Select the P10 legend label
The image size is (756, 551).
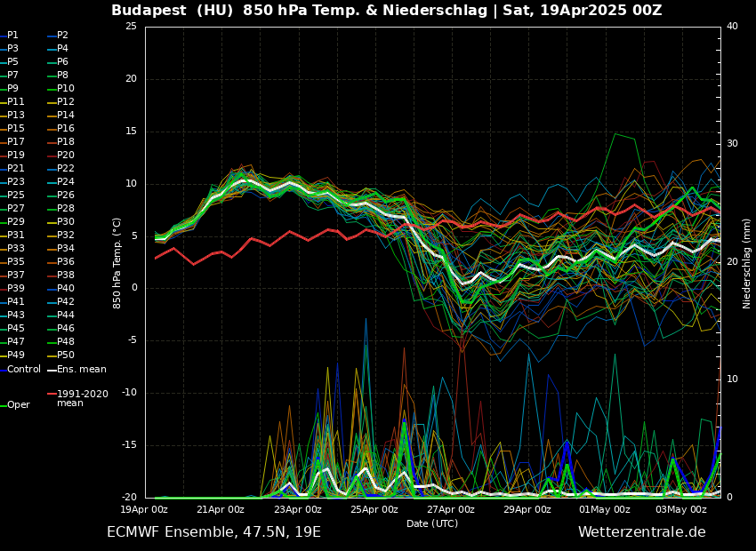click(66, 89)
